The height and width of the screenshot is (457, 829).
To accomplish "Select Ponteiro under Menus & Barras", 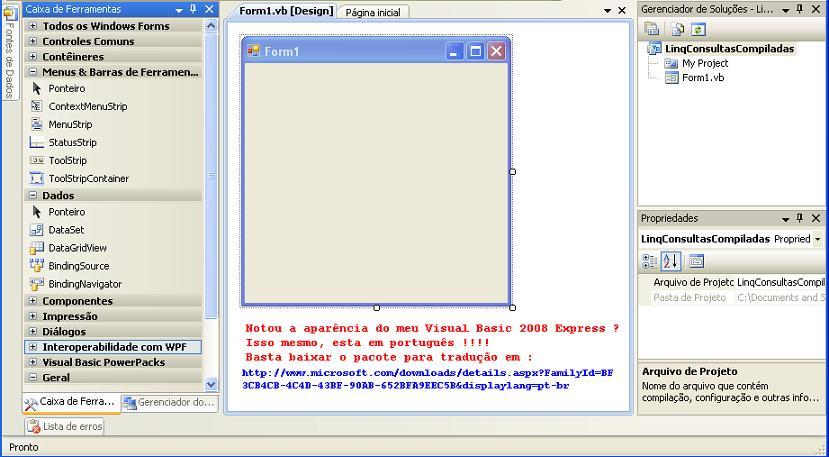I will coord(67,88).
